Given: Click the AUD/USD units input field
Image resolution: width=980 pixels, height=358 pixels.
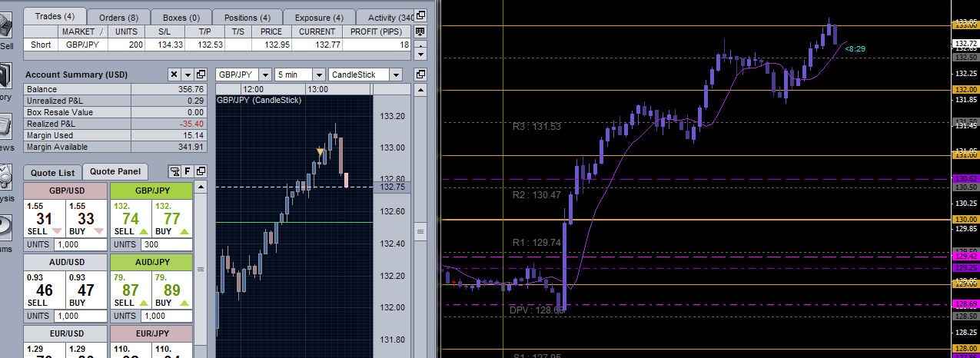Looking at the screenshot, I should [x=80, y=316].
